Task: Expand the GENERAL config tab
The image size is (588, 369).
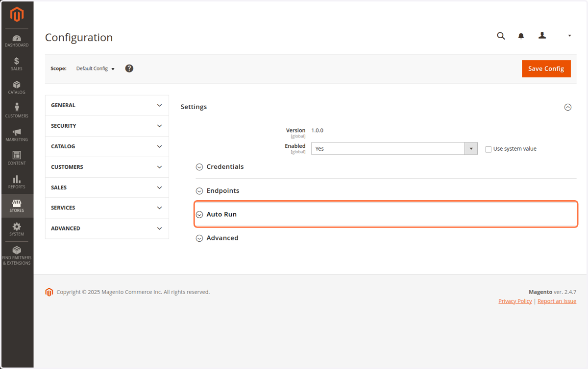Action: [107, 105]
